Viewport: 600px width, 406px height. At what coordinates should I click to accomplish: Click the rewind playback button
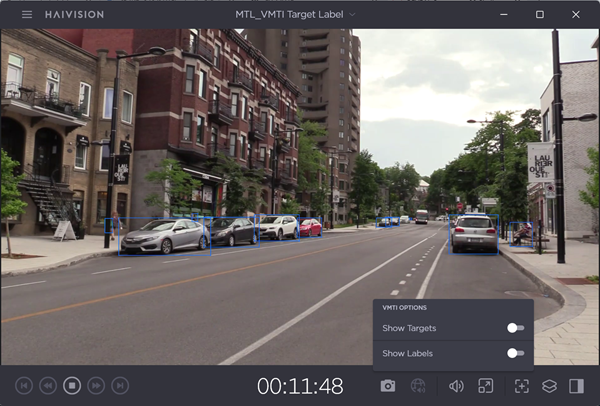(48, 385)
